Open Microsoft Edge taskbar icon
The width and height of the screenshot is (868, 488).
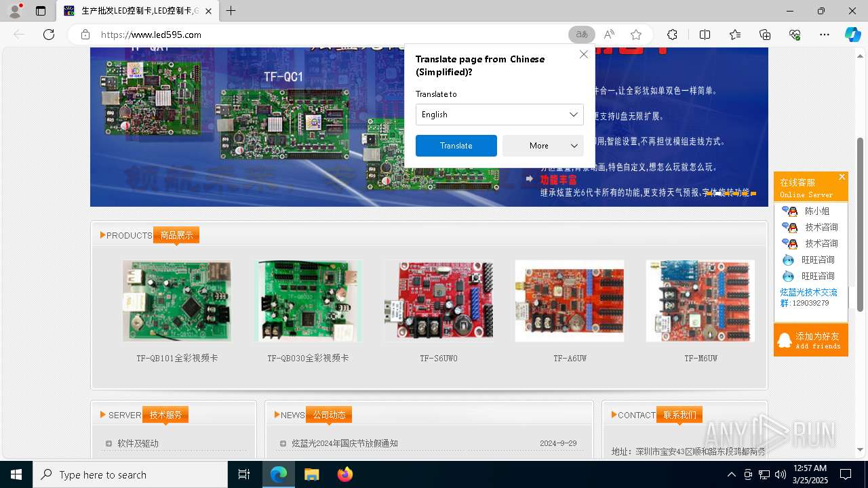(279, 474)
